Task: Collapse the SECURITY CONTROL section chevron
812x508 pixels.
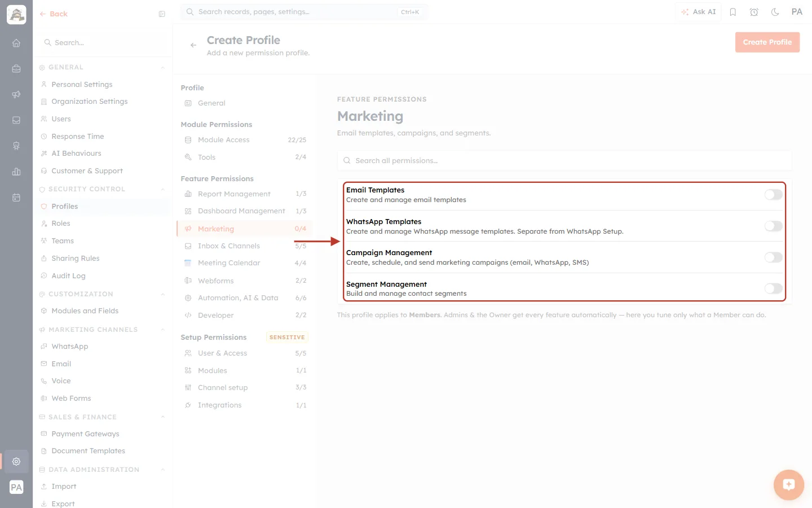Action: pyautogui.click(x=163, y=190)
